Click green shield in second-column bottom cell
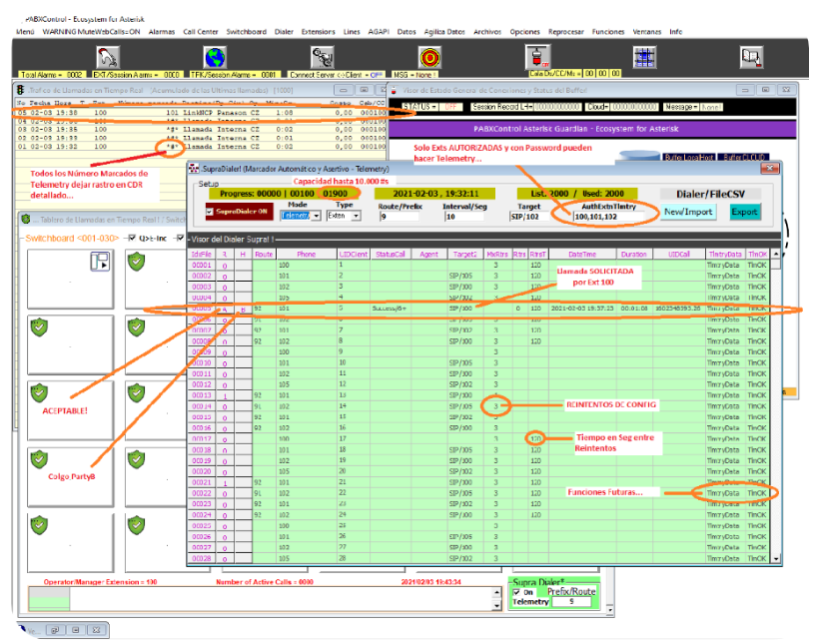820x644 pixels. click(137, 525)
